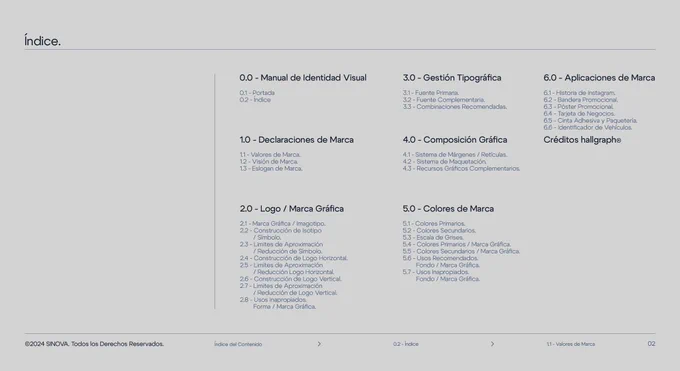Viewport: 680px width, 371px height.
Task: Select the 0.1 - Portada entry
Action: point(257,92)
